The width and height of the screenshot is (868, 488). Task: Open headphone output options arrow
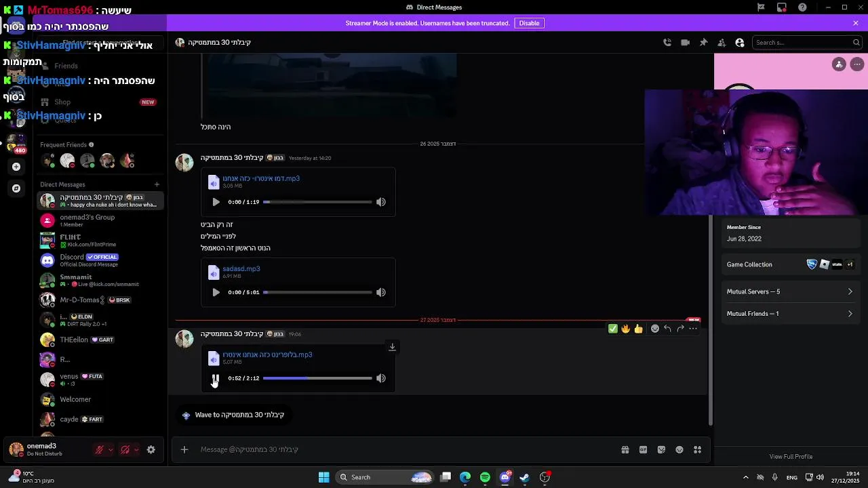136,449
